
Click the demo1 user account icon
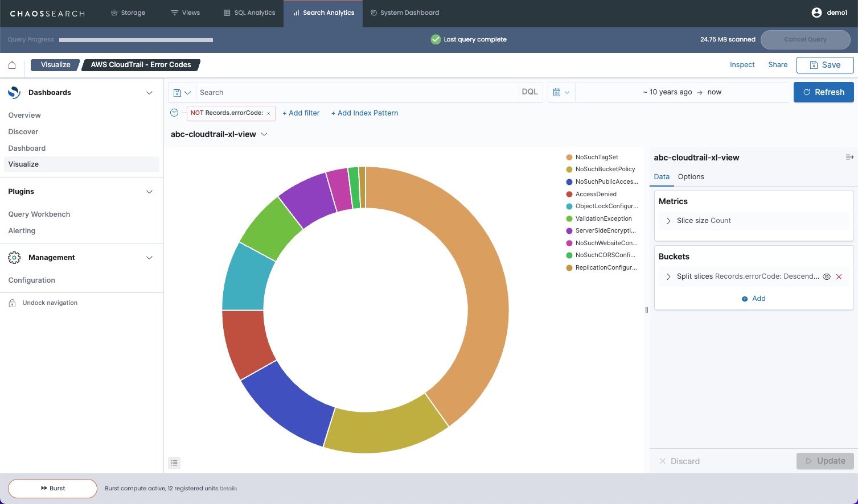pyautogui.click(x=816, y=13)
